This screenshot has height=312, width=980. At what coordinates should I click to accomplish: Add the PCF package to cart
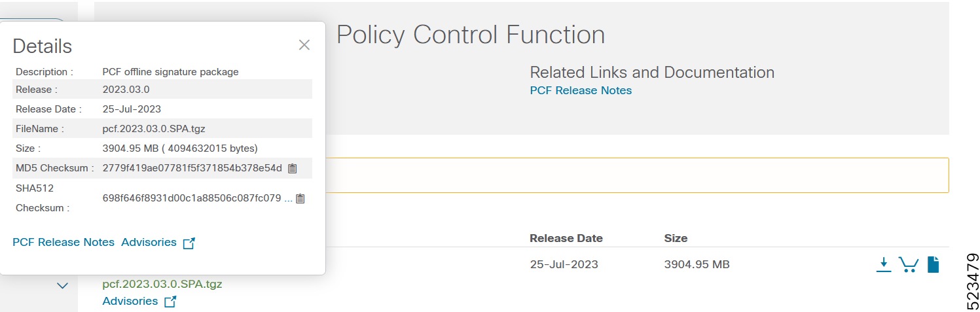coord(908,264)
